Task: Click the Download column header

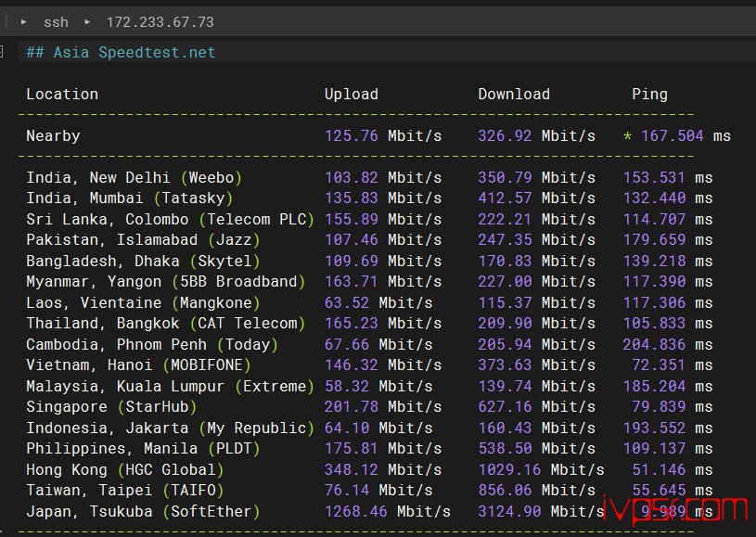Action: click(514, 94)
